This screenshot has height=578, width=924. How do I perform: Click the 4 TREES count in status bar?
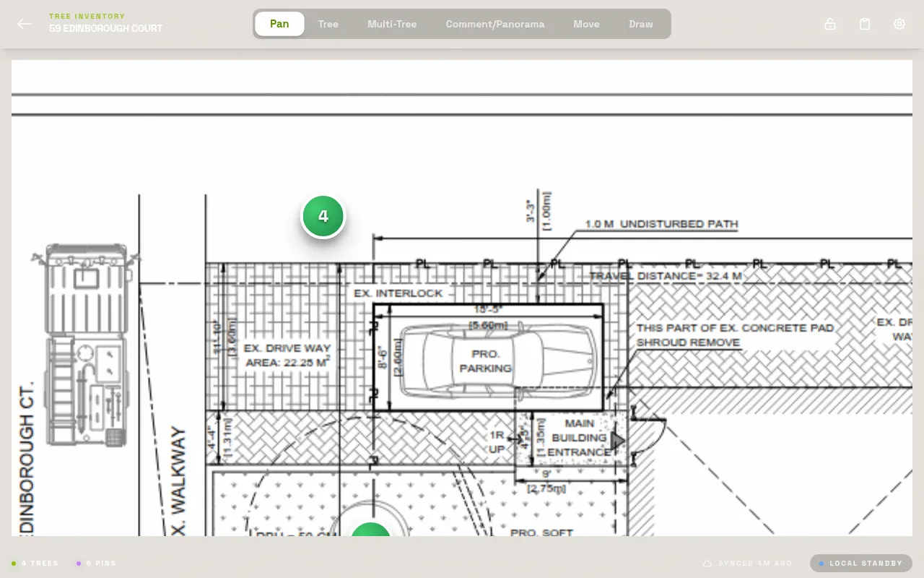tap(40, 563)
